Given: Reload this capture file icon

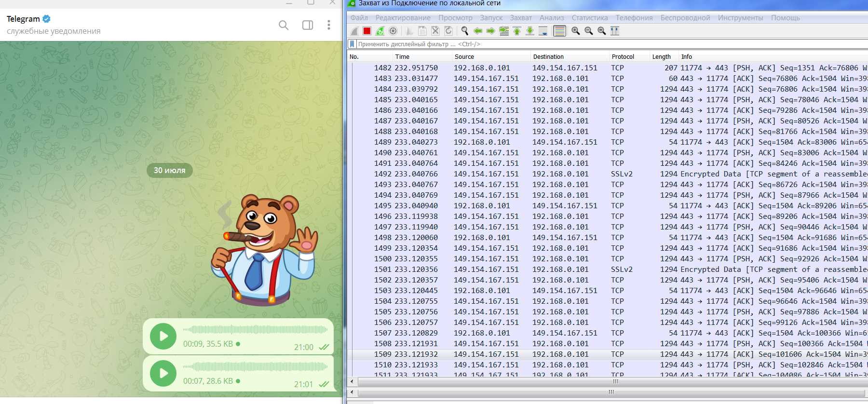Looking at the screenshot, I should 448,31.
